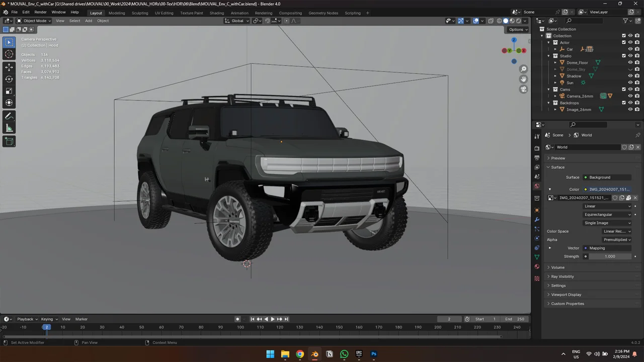Switch to the Shading workspace tab
Image resolution: width=644 pixels, height=362 pixels.
217,13
